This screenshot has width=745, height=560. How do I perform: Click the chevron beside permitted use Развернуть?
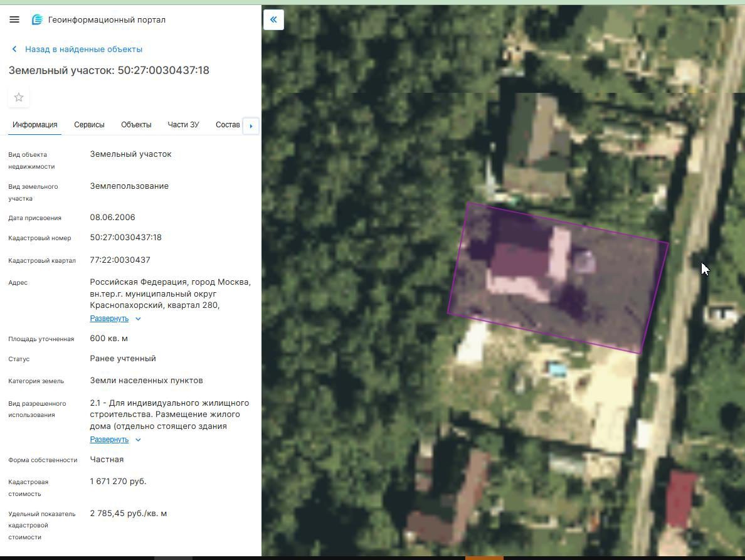click(x=138, y=440)
